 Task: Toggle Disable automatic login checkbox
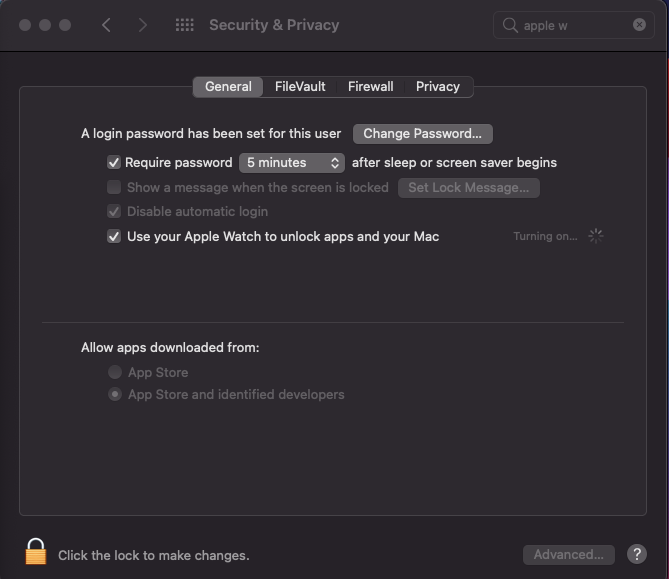coord(114,212)
